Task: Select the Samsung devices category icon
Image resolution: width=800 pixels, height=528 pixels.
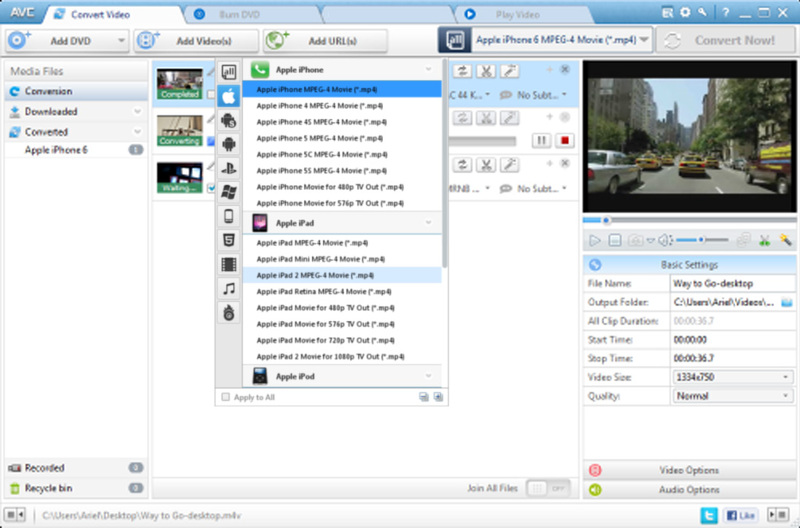Action: pyautogui.click(x=229, y=120)
